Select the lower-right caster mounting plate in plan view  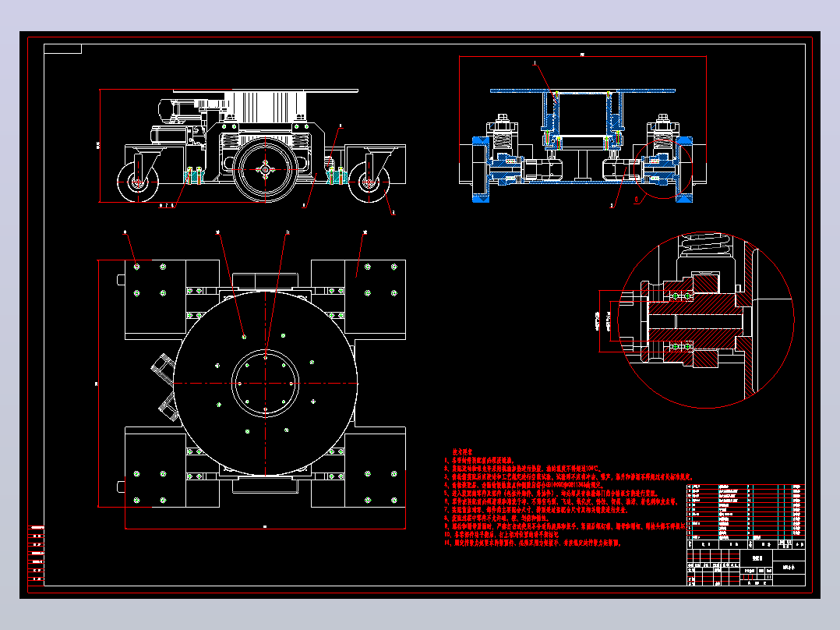375,467
